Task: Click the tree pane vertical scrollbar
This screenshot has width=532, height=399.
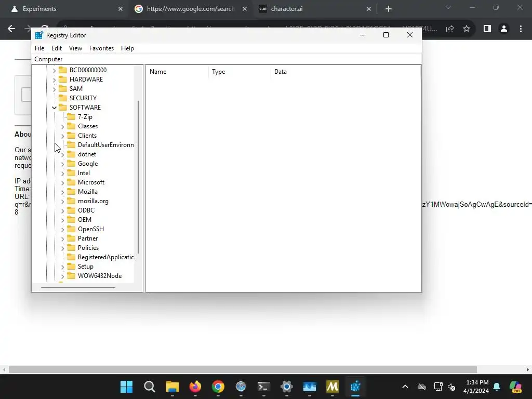Action: click(x=138, y=177)
